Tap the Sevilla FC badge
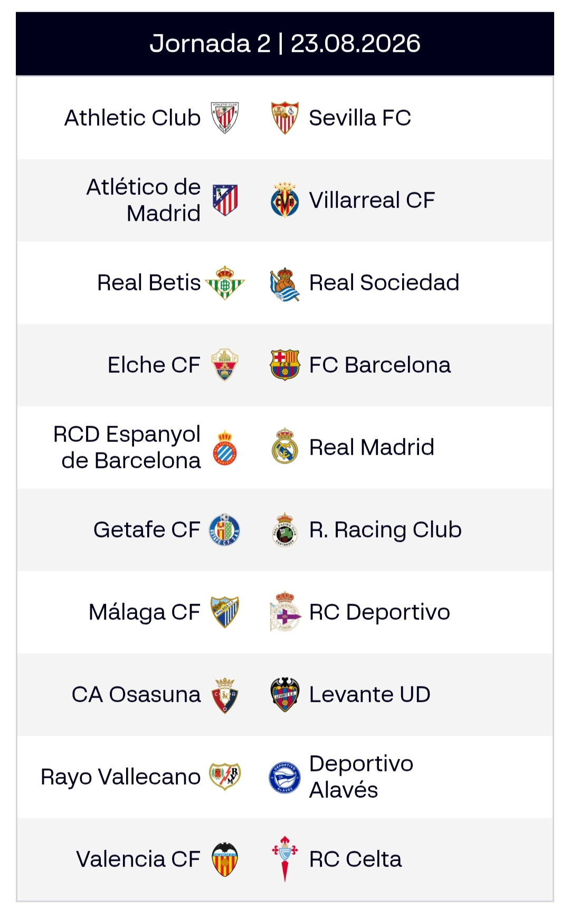Viewport: 570px width, 924px height. (x=285, y=118)
